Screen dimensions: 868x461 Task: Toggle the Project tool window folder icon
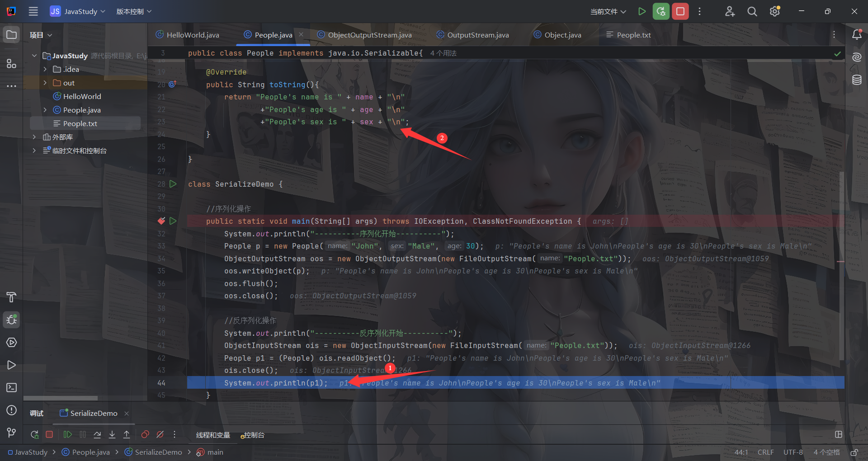(x=12, y=35)
